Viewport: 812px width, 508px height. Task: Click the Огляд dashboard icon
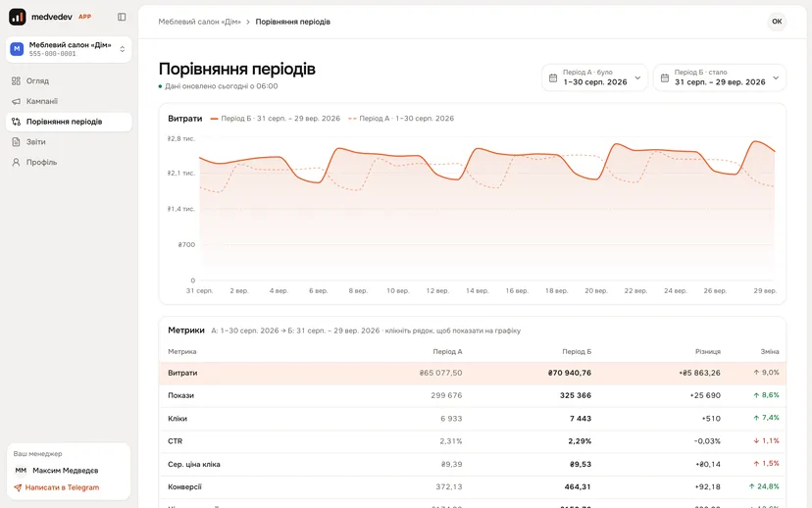point(16,80)
